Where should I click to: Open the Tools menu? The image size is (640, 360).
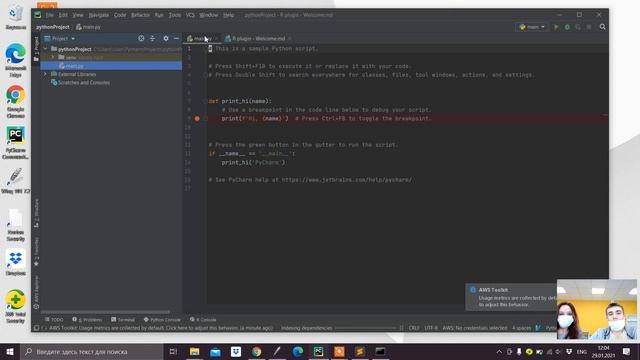pos(175,15)
